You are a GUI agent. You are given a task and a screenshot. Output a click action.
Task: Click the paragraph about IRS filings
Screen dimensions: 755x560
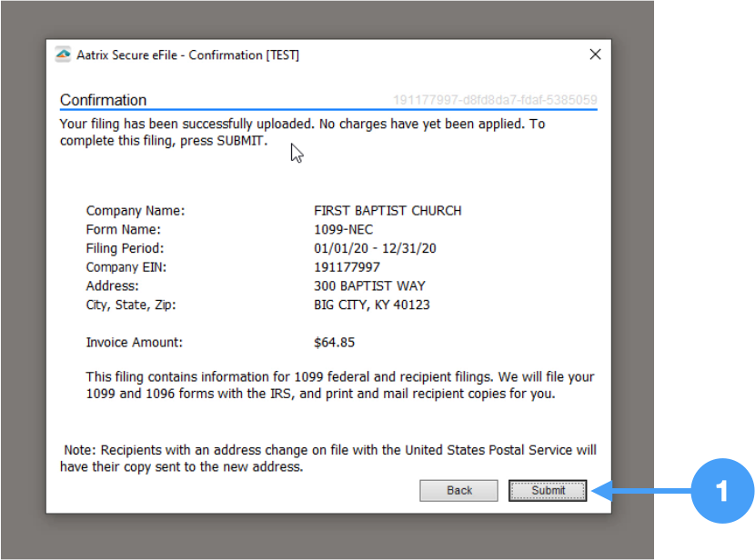click(339, 385)
